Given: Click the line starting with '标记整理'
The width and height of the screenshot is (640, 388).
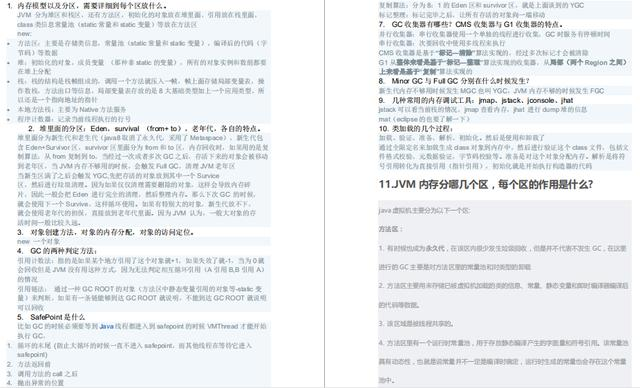Looking at the screenshot, I should [462, 14].
